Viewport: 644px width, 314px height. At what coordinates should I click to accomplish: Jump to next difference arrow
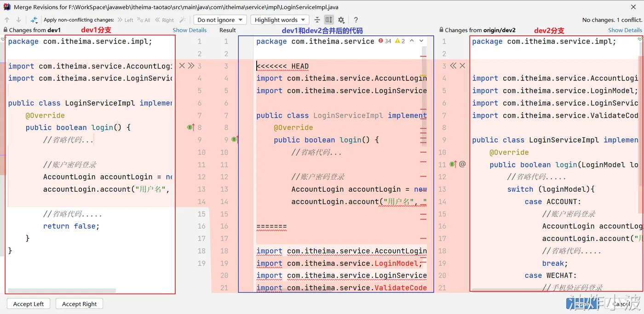(x=18, y=20)
